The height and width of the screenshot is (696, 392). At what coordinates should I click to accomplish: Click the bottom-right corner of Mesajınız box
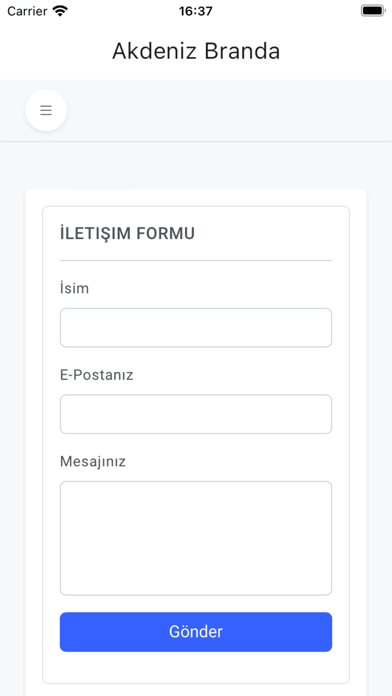point(328,591)
